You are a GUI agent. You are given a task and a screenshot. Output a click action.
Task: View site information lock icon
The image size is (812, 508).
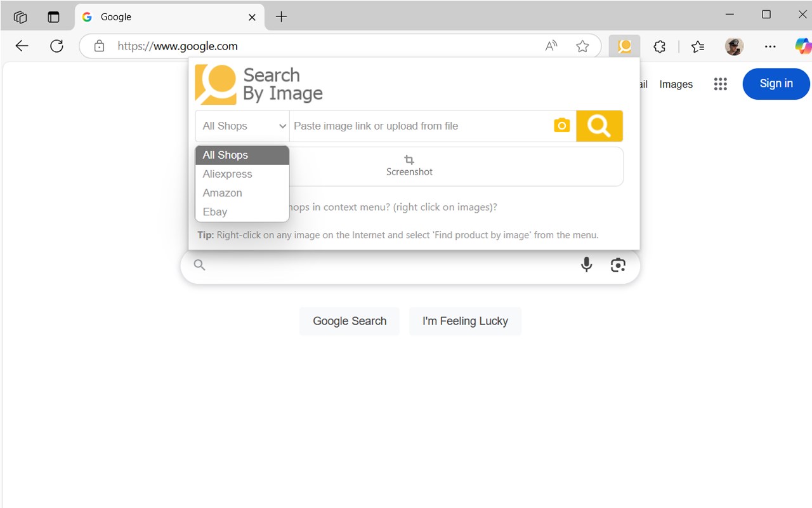[99, 46]
